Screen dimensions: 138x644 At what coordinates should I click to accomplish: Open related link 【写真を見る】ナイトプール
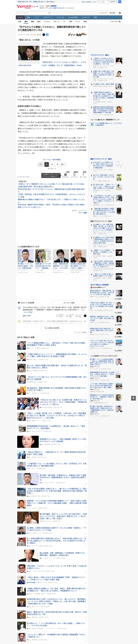64,64
